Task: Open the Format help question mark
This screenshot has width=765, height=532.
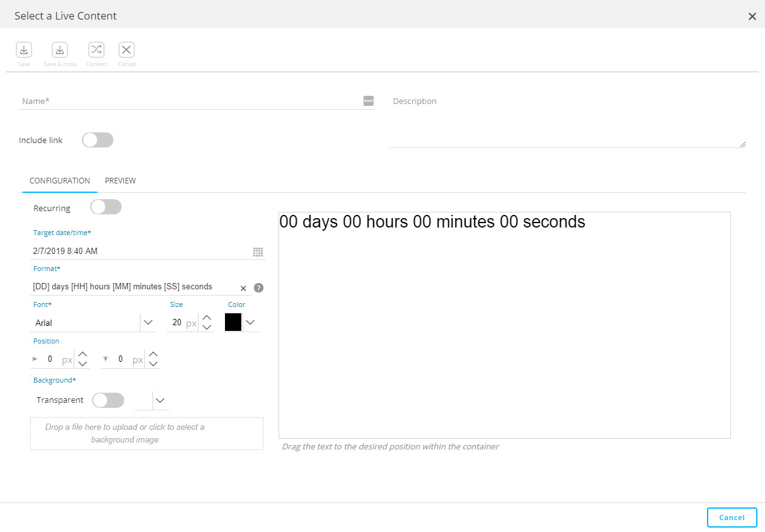Action: pos(258,288)
